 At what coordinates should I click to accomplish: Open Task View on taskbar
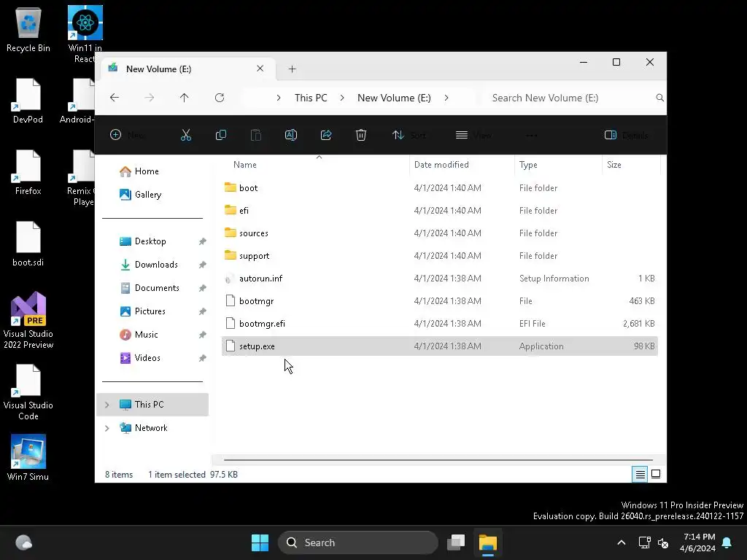point(456,542)
